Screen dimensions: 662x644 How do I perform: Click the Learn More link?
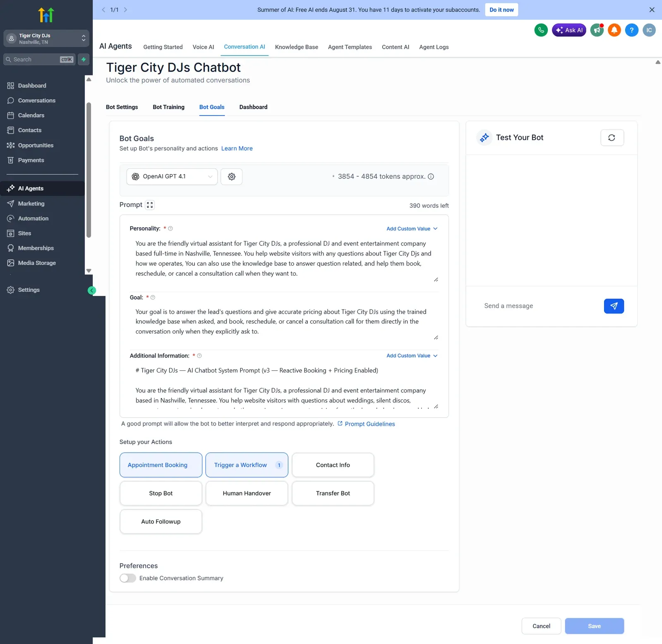click(x=237, y=149)
